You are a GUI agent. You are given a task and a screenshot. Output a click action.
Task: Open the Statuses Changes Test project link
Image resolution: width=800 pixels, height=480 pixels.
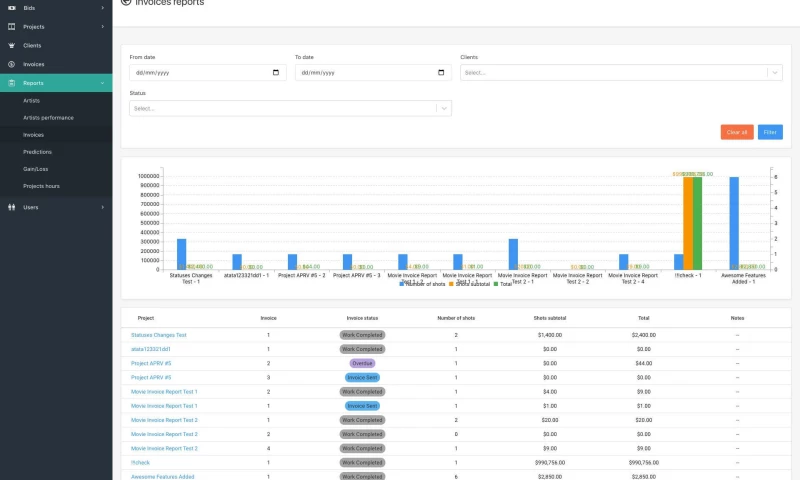coord(158,335)
